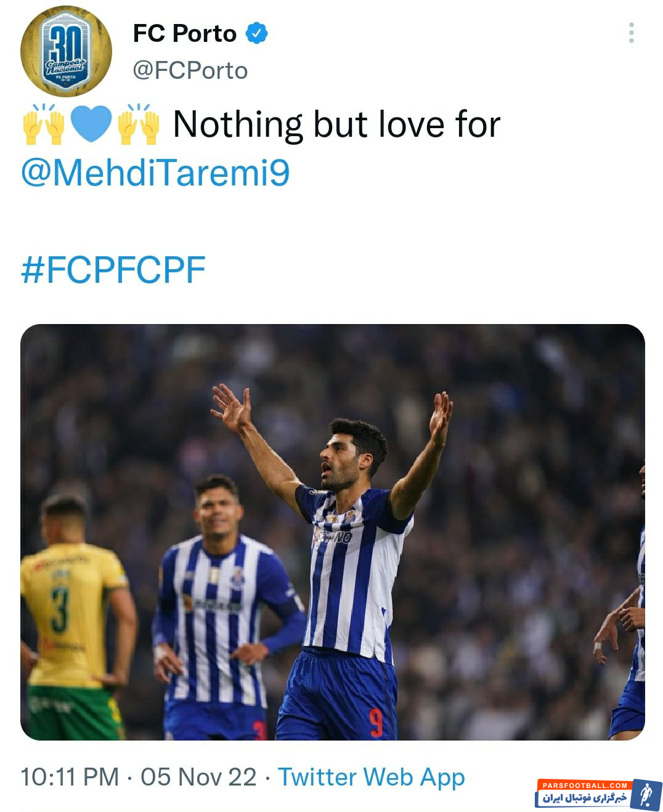Click the orange PARSFOOTBALL.COM label

pyautogui.click(x=585, y=785)
